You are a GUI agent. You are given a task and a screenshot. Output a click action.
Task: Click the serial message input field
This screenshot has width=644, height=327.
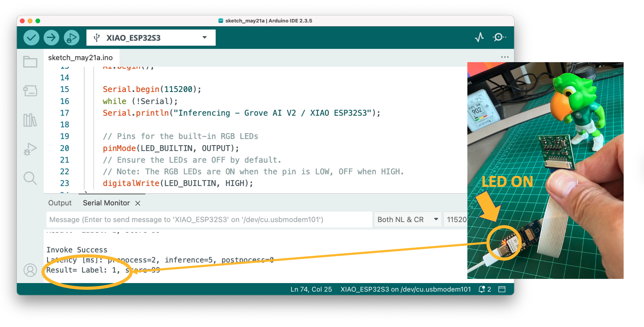[x=209, y=220]
